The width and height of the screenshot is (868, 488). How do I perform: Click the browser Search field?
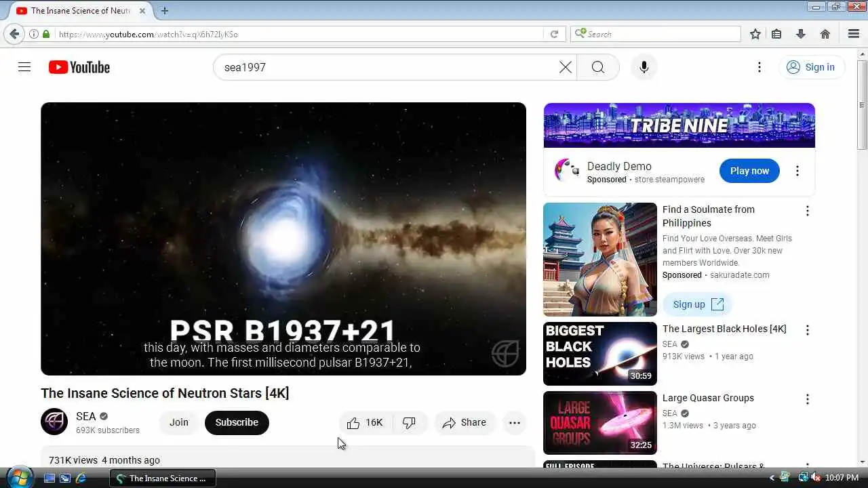656,34
